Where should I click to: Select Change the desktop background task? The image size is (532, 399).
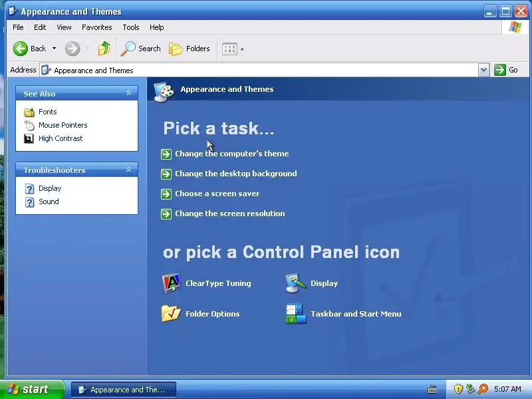(236, 174)
